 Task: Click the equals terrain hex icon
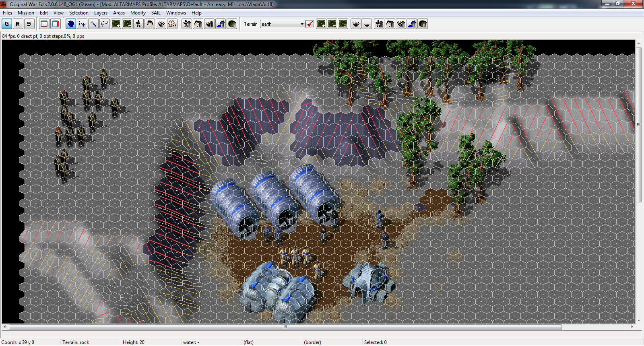click(343, 24)
